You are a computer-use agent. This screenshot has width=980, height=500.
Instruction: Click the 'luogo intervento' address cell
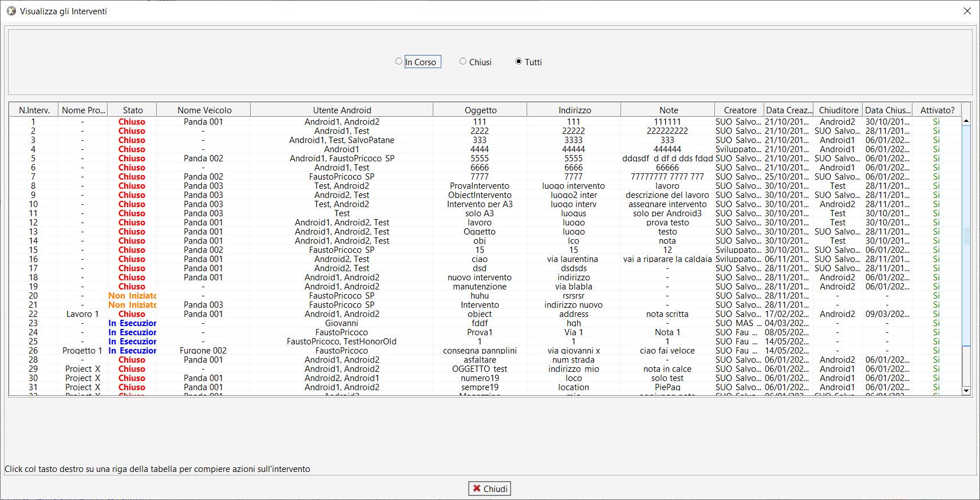click(x=574, y=186)
